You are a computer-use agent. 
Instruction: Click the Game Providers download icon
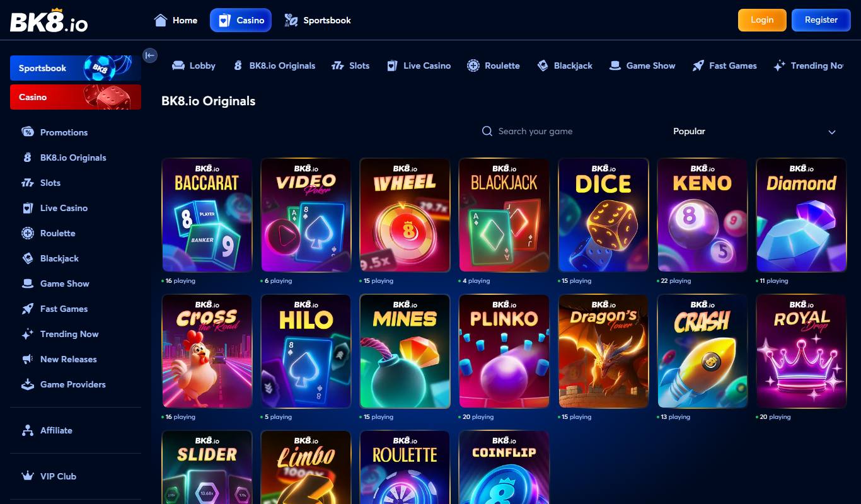tap(28, 384)
